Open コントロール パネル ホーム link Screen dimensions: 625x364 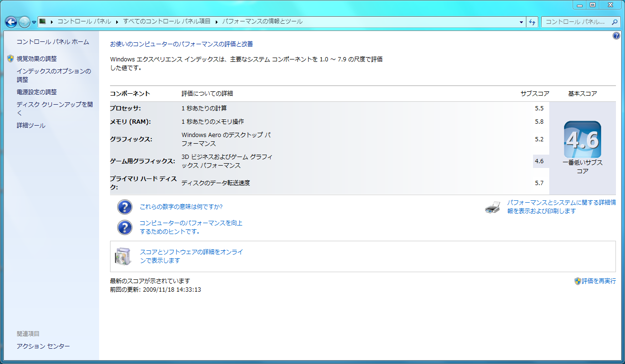[x=53, y=42]
